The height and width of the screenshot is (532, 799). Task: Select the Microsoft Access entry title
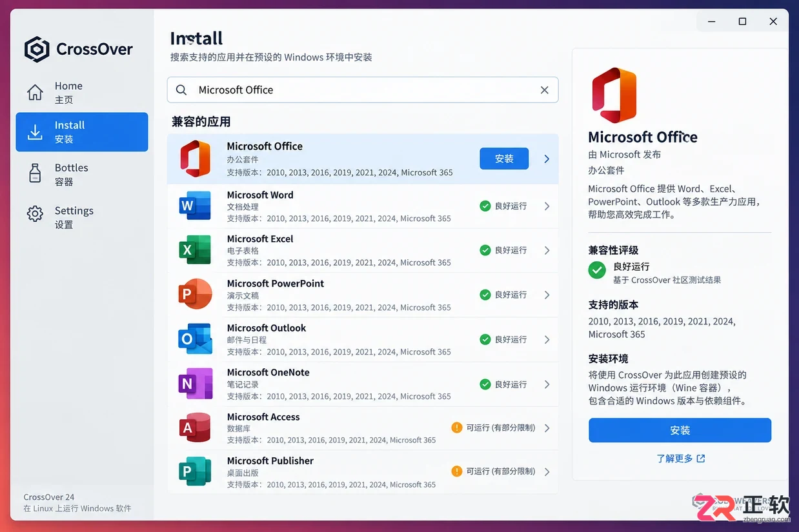pyautogui.click(x=263, y=417)
